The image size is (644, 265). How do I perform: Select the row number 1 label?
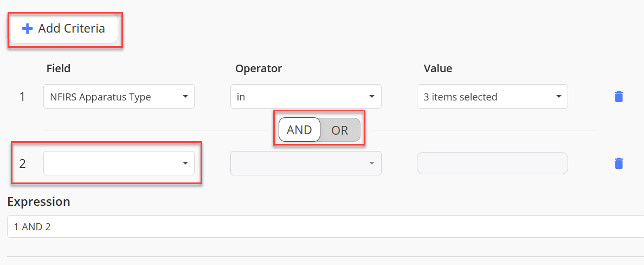click(22, 97)
